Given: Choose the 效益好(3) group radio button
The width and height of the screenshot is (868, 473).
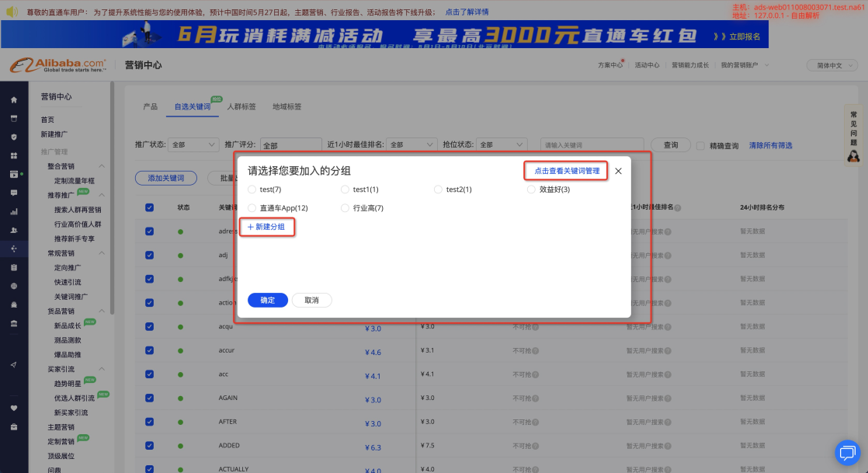Looking at the screenshot, I should (x=531, y=190).
